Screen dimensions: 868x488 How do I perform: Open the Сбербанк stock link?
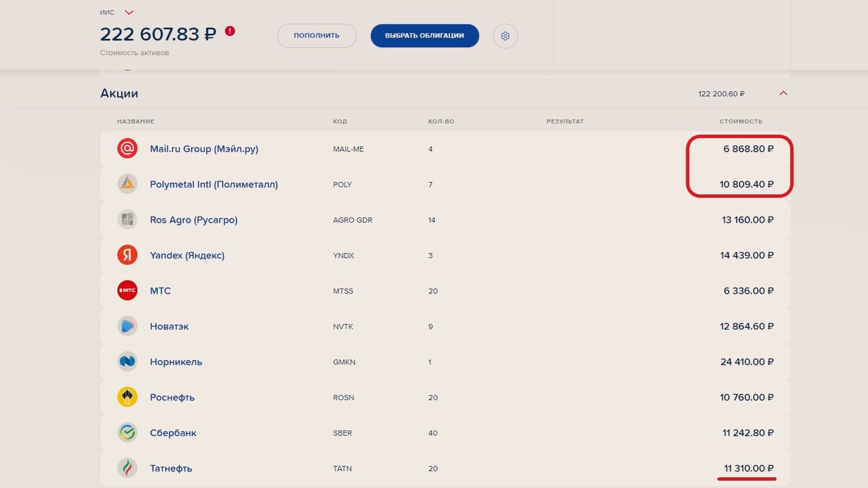(x=173, y=433)
